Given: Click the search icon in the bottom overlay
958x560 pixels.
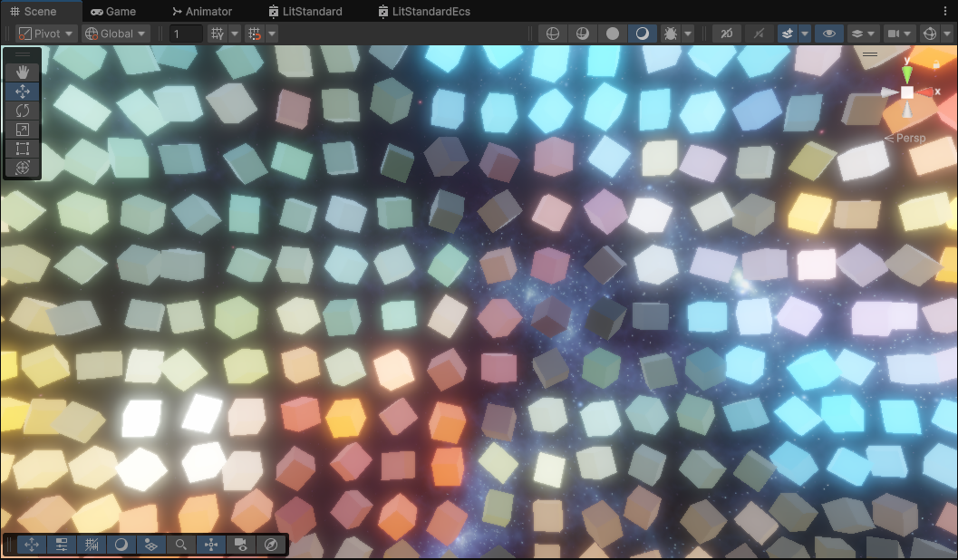Looking at the screenshot, I should 180,545.
